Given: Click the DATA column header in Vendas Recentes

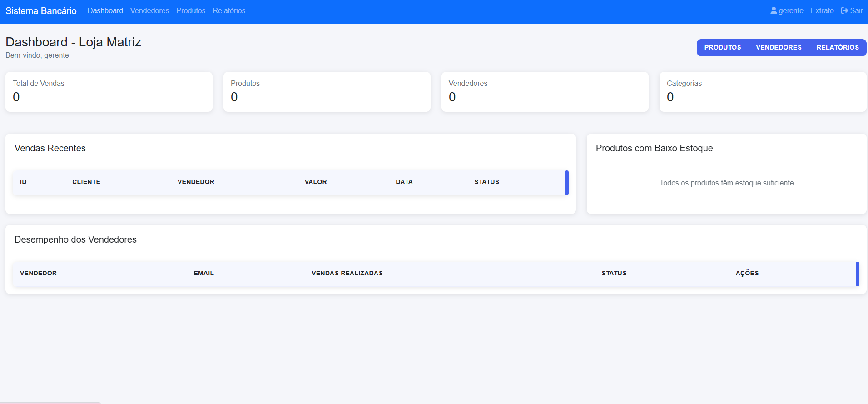Looking at the screenshot, I should (x=404, y=182).
